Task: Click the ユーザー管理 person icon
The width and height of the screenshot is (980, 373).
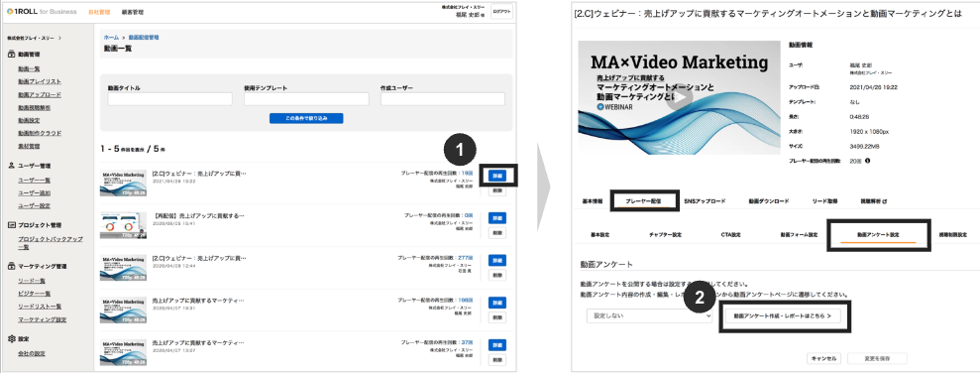Action: (x=11, y=166)
